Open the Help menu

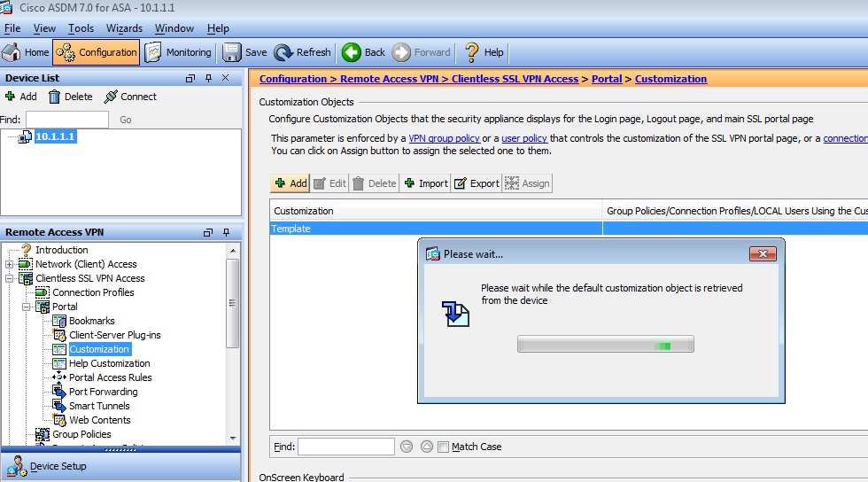coord(218,28)
